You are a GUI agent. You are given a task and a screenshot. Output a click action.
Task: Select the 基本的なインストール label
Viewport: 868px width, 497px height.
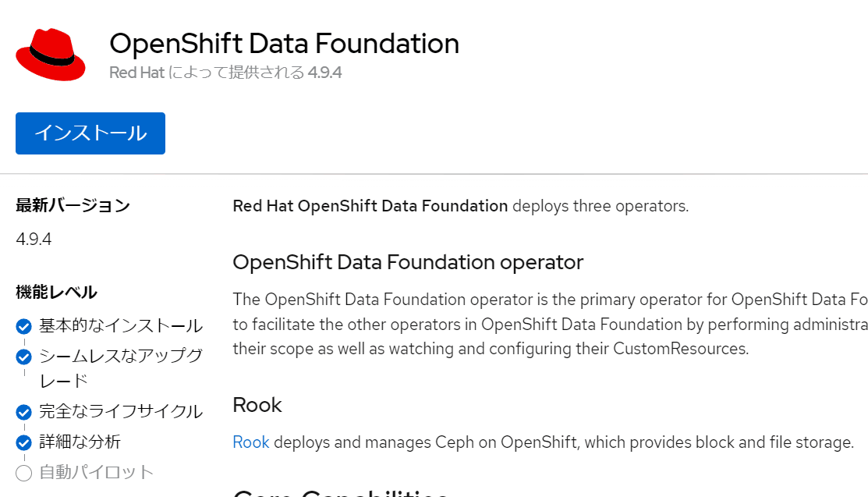(x=121, y=325)
